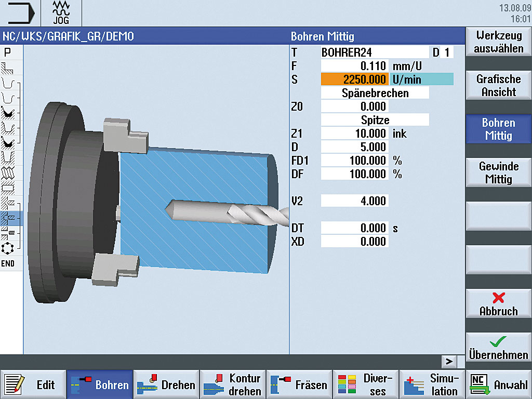
Task: Click the END program step
Action: (x=8, y=264)
